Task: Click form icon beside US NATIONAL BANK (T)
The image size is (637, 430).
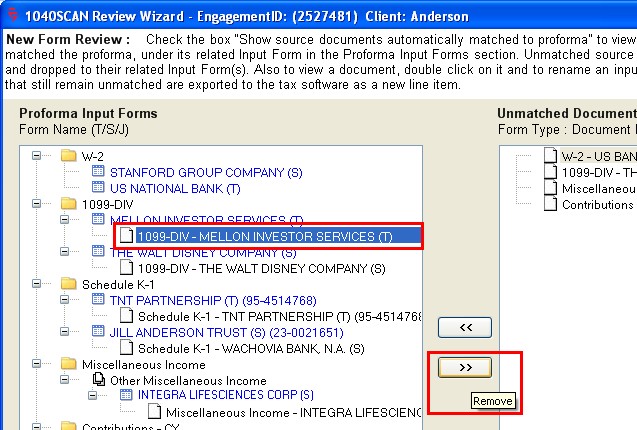Action: pos(98,187)
